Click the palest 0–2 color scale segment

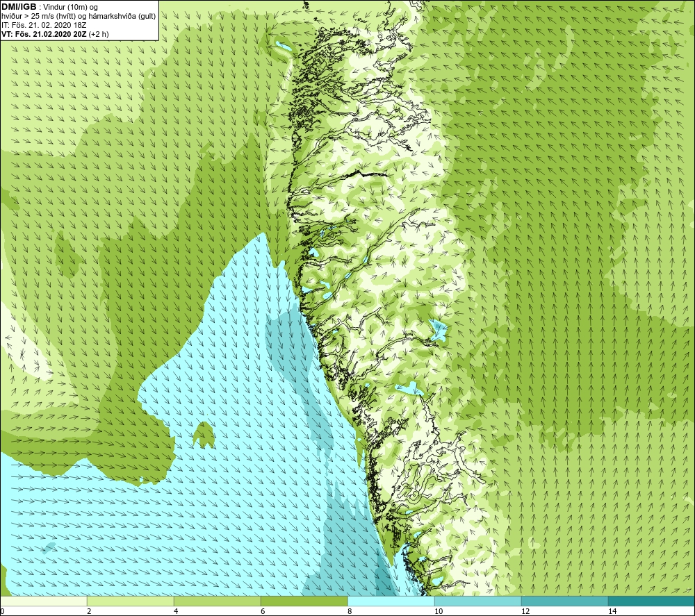(43, 601)
